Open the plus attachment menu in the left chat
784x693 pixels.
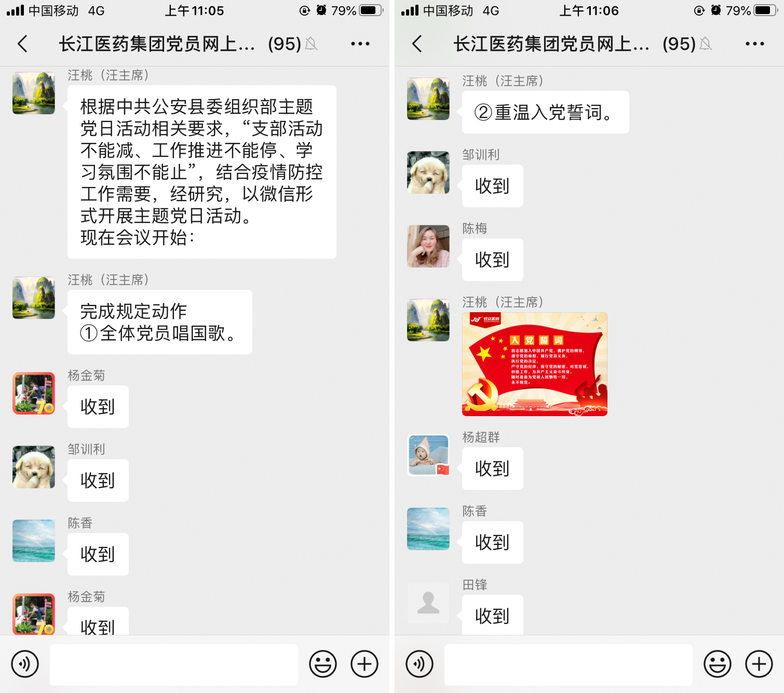pyautogui.click(x=364, y=664)
